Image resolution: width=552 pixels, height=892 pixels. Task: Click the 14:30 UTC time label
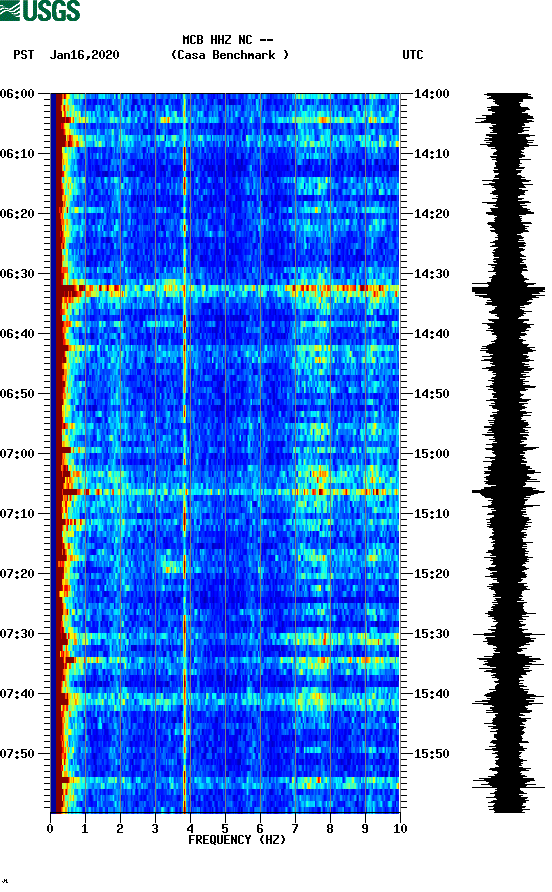(x=431, y=274)
